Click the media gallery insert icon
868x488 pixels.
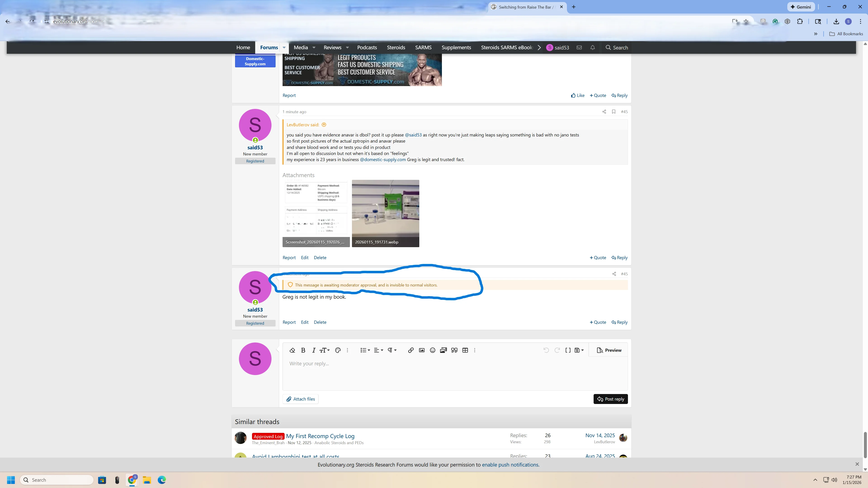pos(443,350)
